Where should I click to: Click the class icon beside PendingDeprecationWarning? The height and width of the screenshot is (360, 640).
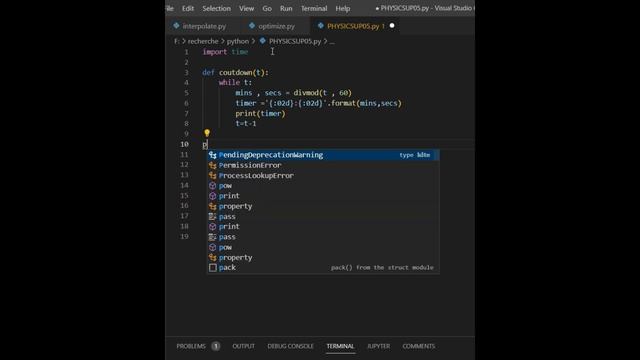click(212, 155)
